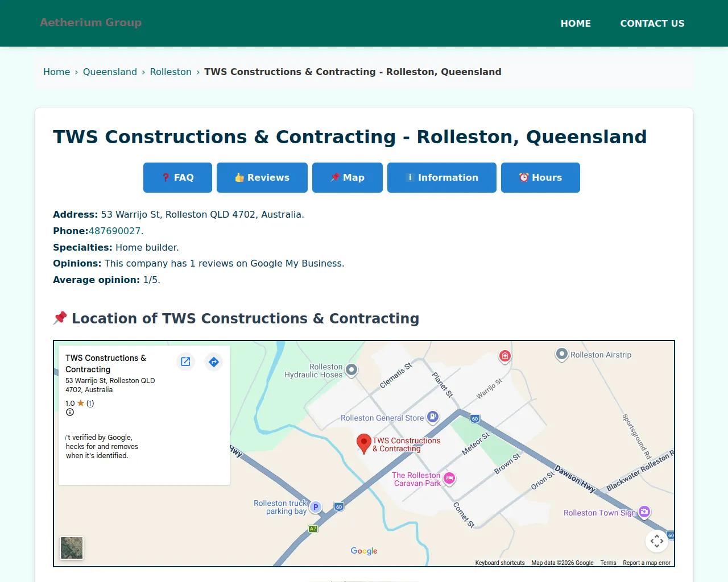This screenshot has width=728, height=582.
Task: Click the Queensland breadcrumb link
Action: click(110, 72)
